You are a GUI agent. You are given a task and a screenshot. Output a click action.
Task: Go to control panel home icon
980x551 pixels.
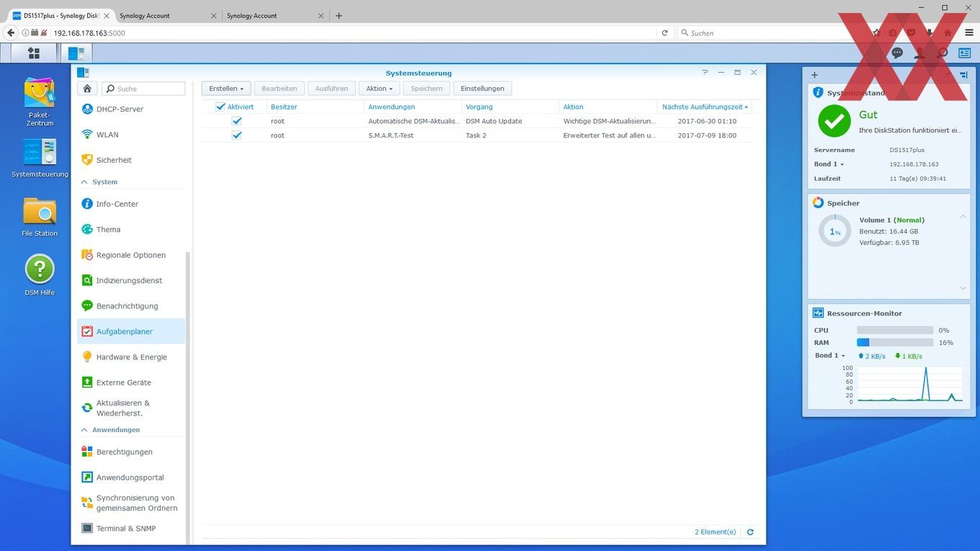(x=87, y=89)
